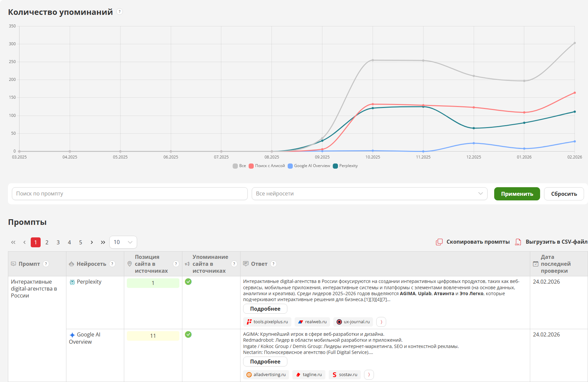The image size is (588, 382).
Task: Select page 3 in pagination
Action: (58, 242)
